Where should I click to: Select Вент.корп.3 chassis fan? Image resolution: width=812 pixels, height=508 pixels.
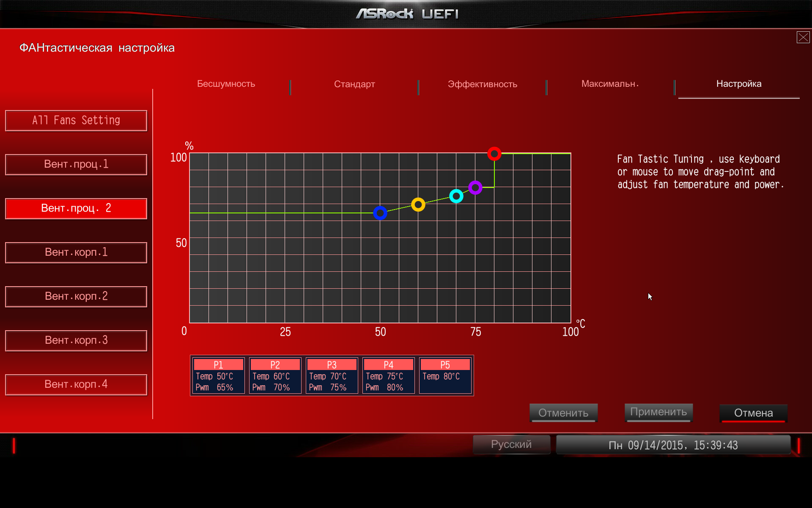(76, 341)
